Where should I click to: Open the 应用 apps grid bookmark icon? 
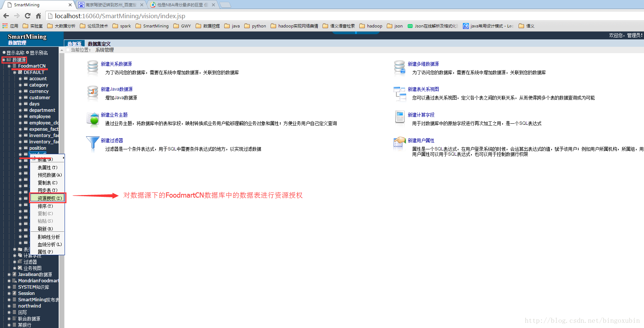[x=5, y=26]
